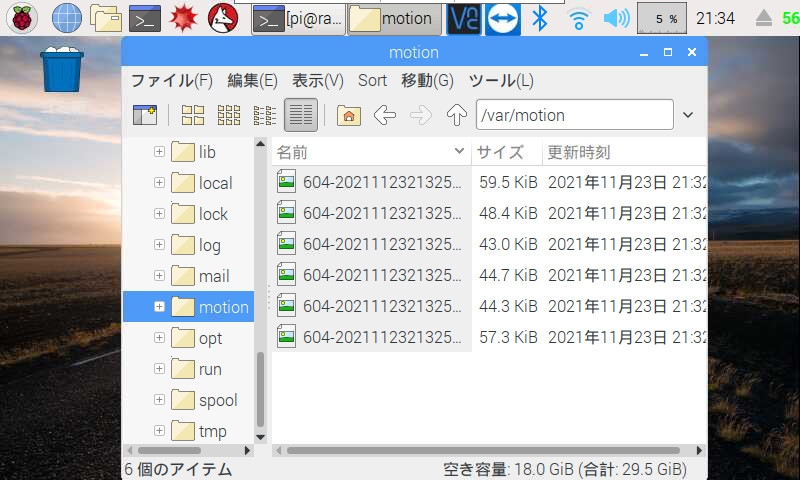
Task: Select the detailed list view button
Action: (x=301, y=115)
